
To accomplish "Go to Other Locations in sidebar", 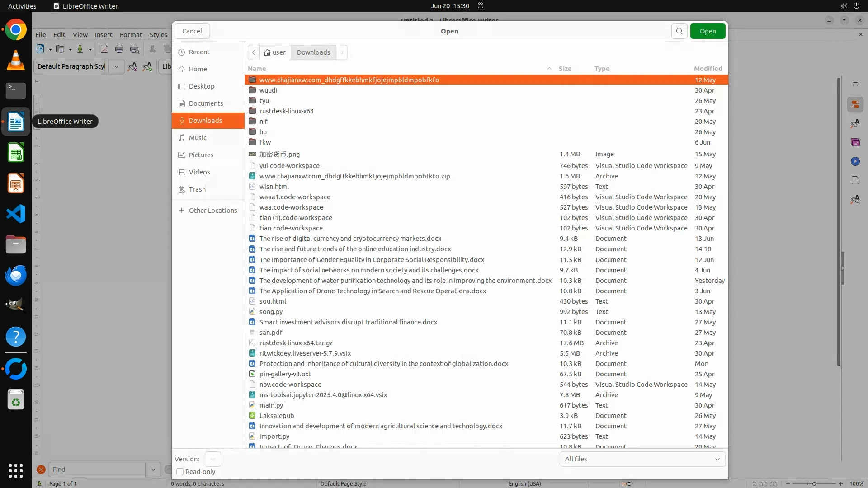I will tap(212, 211).
